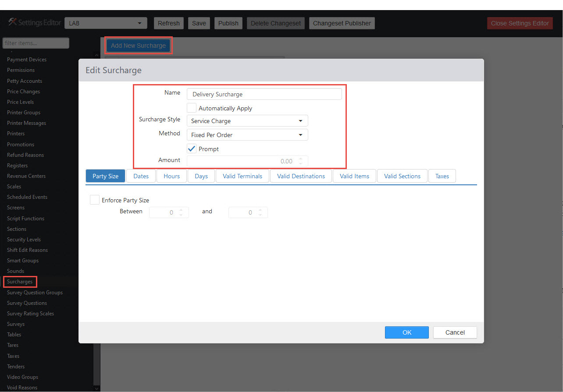
Task: Select Tenders in sidebar
Action: (16, 367)
